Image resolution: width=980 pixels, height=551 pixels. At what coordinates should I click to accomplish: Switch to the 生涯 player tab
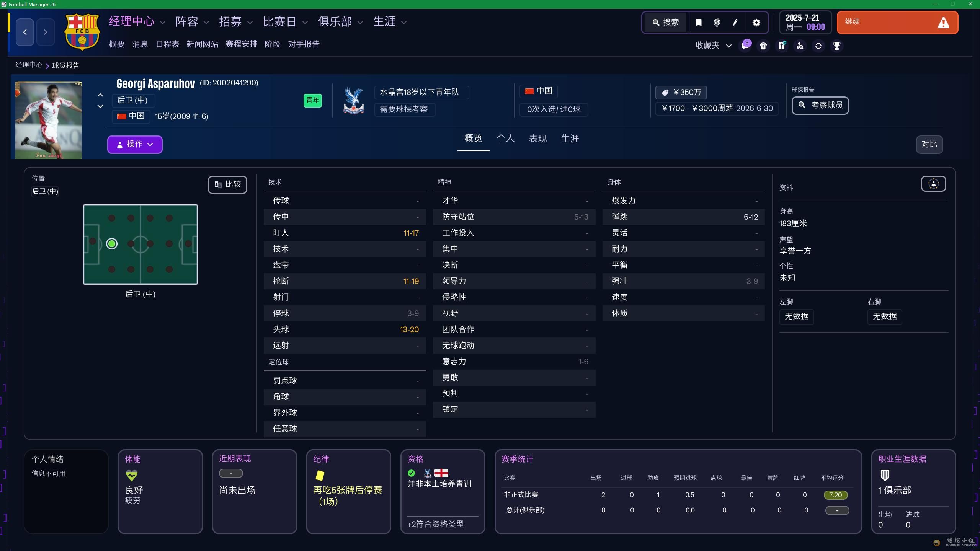point(570,139)
